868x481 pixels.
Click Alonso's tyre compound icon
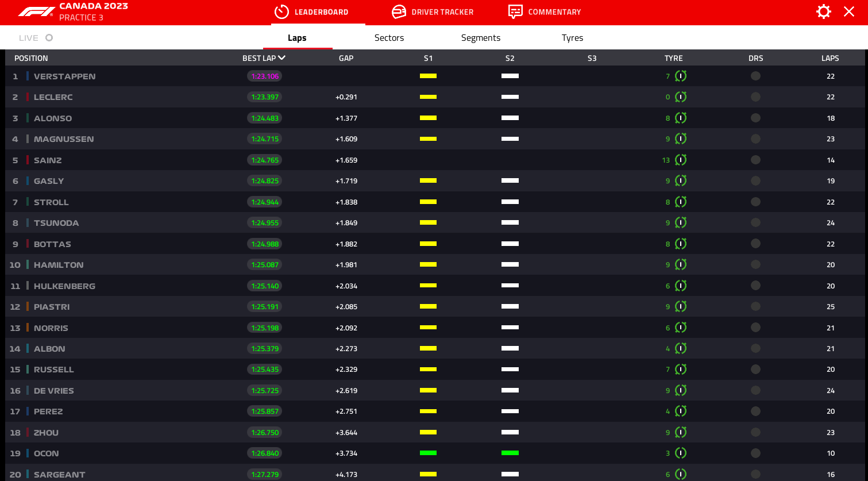[x=681, y=118]
